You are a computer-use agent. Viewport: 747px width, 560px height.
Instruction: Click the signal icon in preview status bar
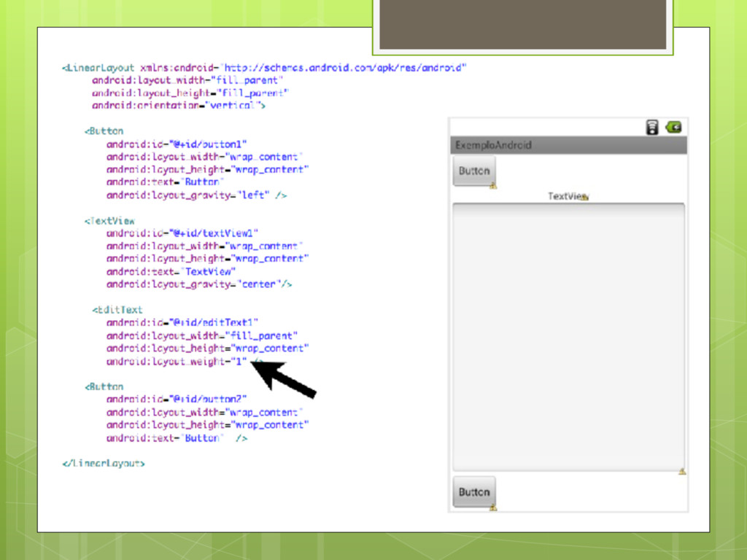[x=651, y=127]
